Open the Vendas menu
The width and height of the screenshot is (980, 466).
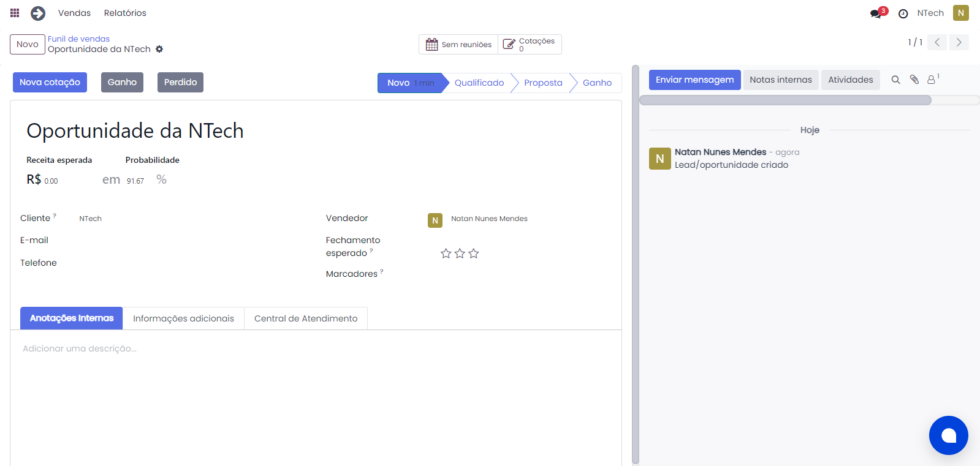tap(74, 13)
